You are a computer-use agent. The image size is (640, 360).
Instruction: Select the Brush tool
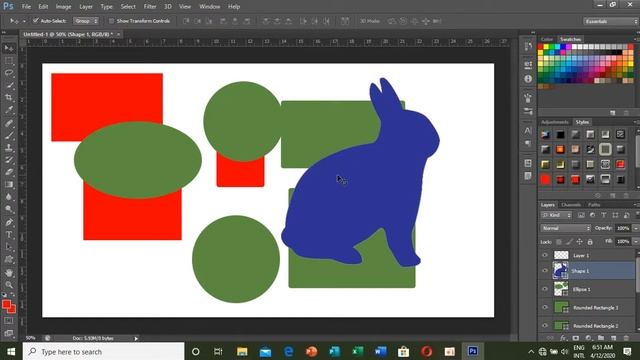[9, 135]
